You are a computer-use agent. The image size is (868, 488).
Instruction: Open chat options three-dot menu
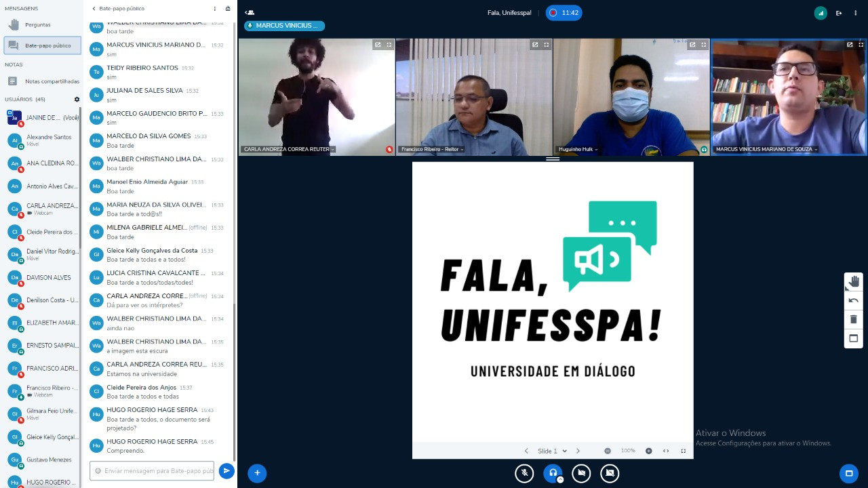215,9
